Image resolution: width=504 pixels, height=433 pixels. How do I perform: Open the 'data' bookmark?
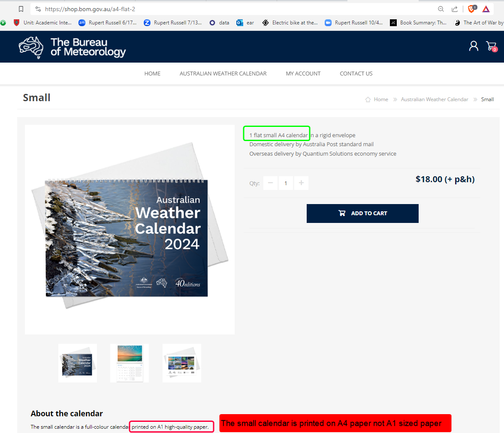[219, 23]
